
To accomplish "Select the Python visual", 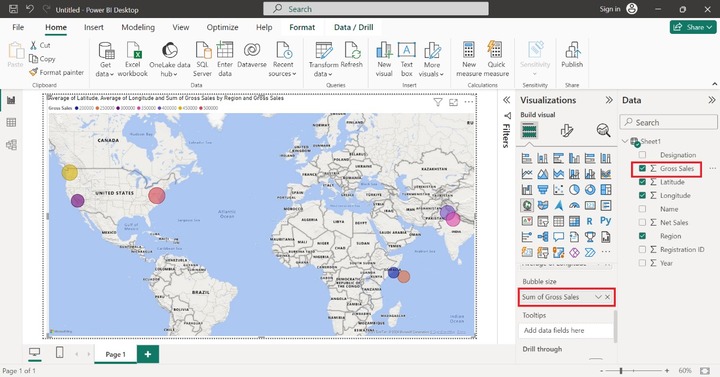I will (606, 221).
